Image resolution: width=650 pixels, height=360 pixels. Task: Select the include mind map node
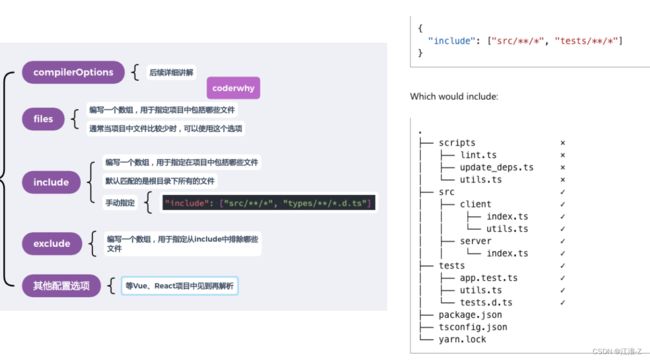(x=51, y=182)
